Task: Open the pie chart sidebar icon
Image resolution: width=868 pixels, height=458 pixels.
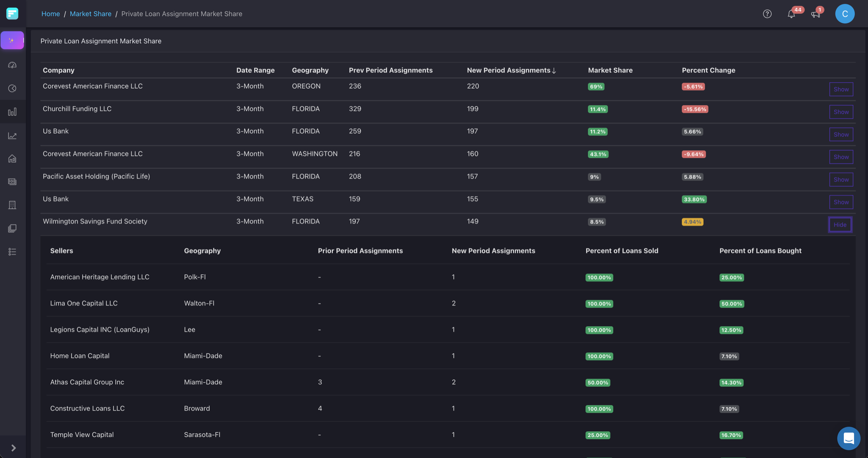Action: pyautogui.click(x=12, y=88)
